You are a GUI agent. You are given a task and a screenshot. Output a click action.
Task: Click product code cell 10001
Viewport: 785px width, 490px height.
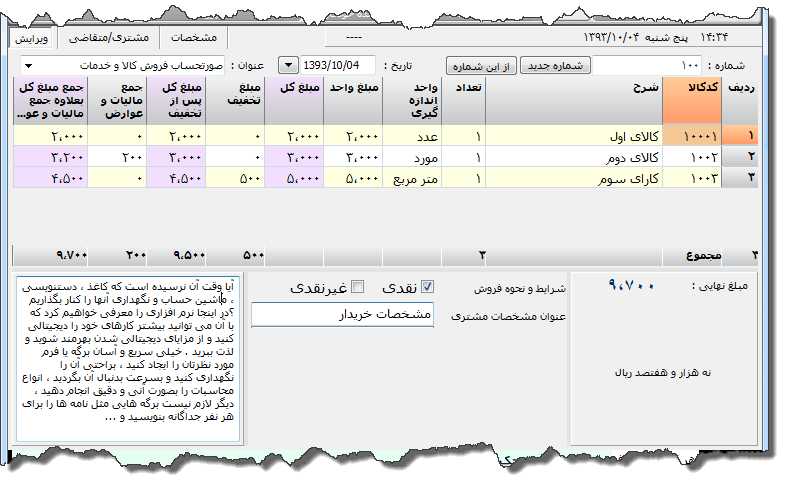(704, 135)
